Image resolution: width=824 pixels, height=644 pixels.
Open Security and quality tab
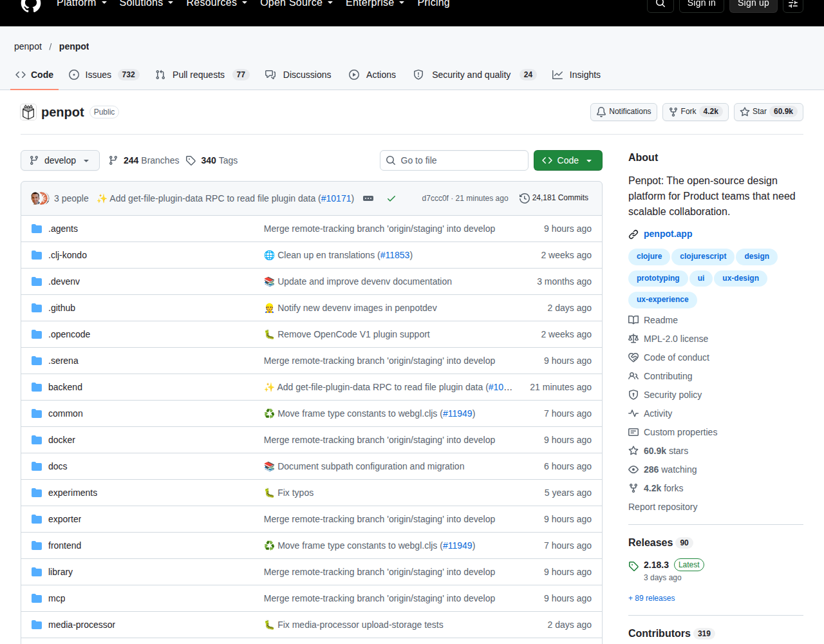click(474, 75)
